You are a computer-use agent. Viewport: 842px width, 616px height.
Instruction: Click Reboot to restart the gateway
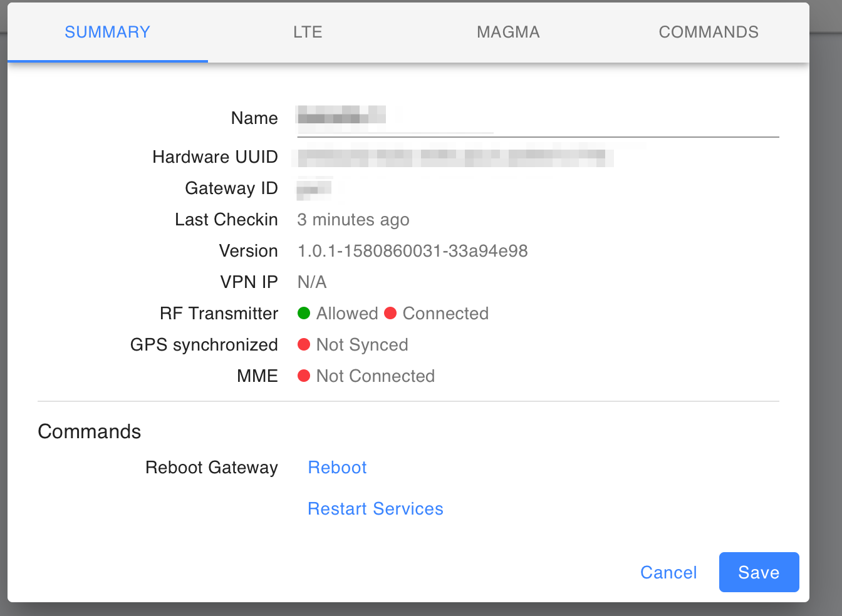337,467
